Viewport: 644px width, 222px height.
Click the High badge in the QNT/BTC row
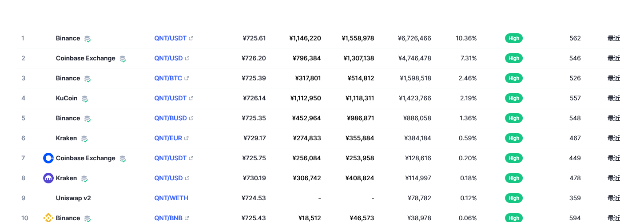coord(514,78)
